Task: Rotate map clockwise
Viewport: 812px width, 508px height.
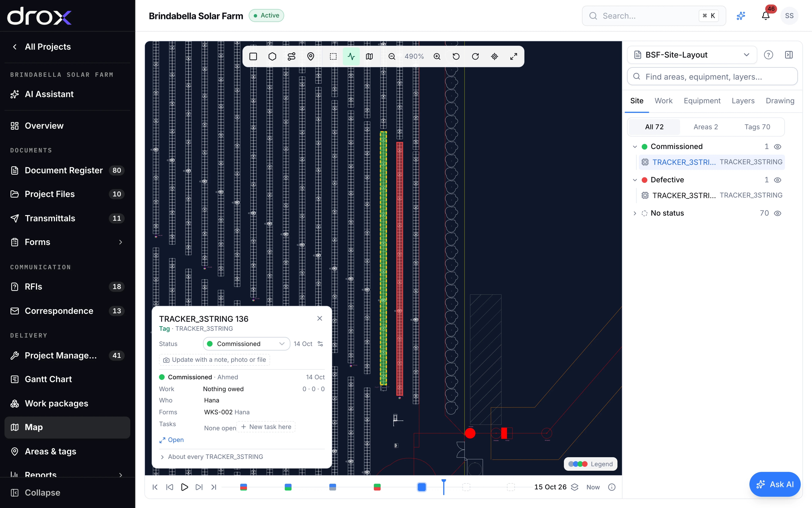Action: (x=475, y=57)
